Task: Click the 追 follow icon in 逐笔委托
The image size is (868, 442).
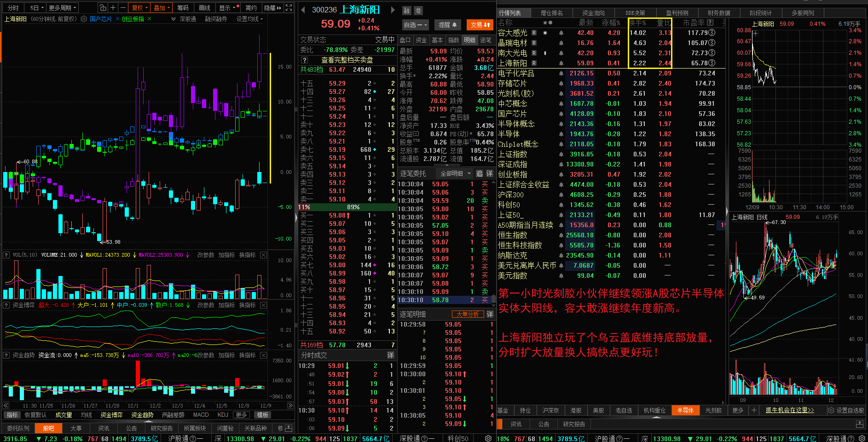Action: pyautogui.click(x=479, y=173)
